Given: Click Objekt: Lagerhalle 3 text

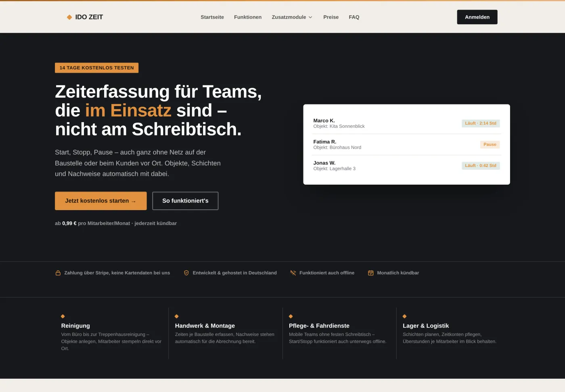Looking at the screenshot, I should click(x=335, y=169).
